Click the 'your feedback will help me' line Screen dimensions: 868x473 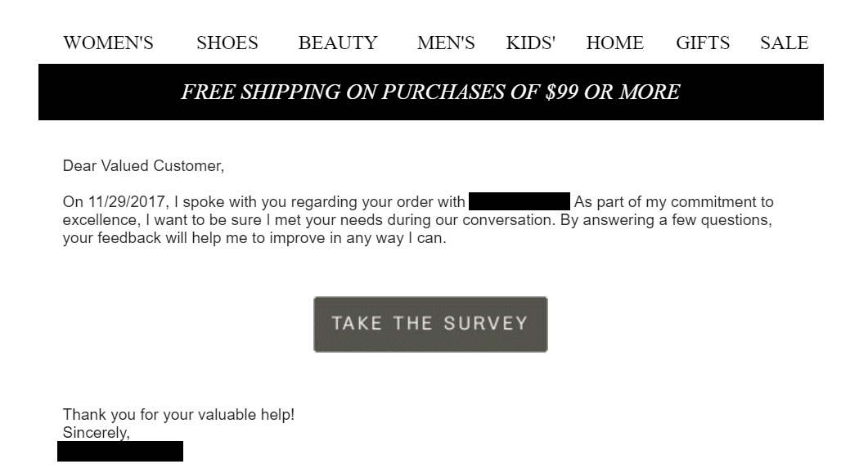pyautogui.click(x=254, y=237)
